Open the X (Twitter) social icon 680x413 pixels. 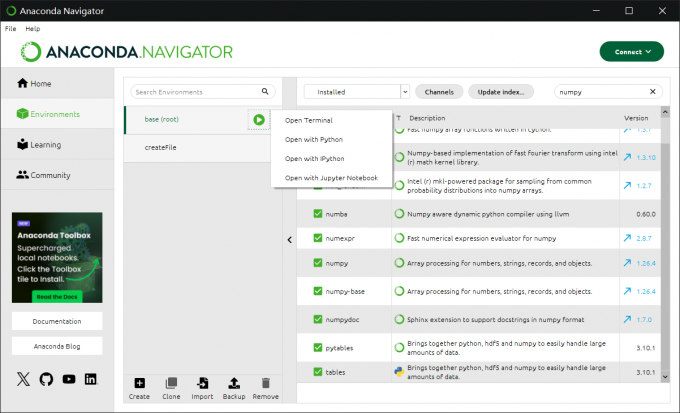click(x=23, y=379)
